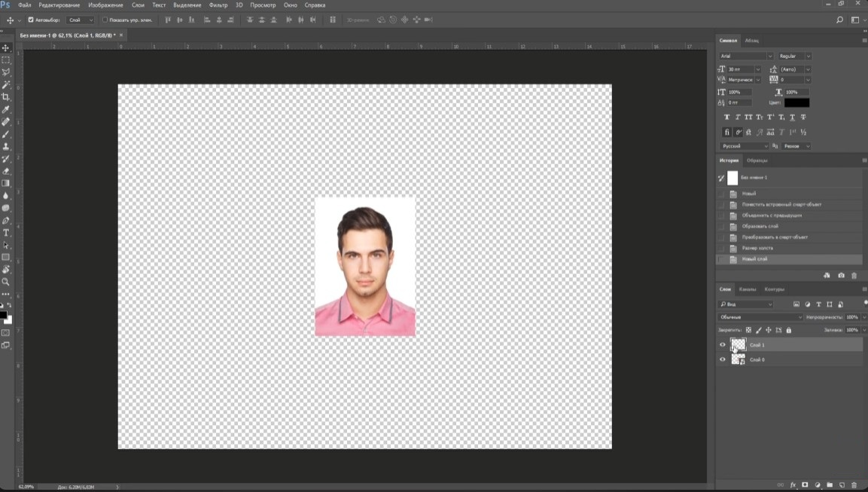The image size is (868, 492).
Task: Toggle Underline text style
Action: click(792, 117)
